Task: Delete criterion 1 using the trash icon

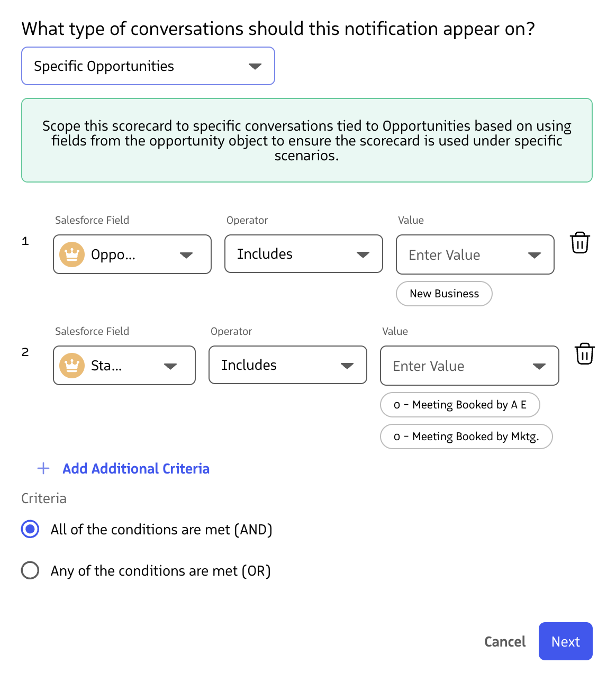Action: [x=579, y=243]
